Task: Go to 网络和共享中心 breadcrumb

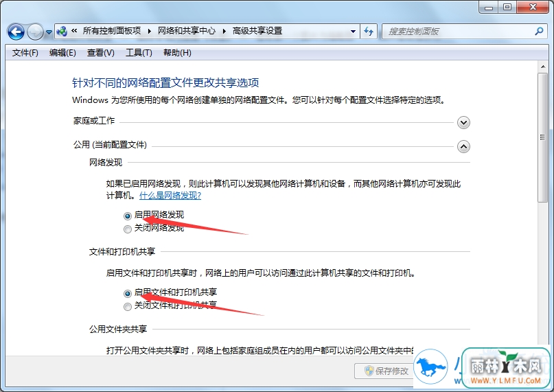Action: click(x=187, y=31)
